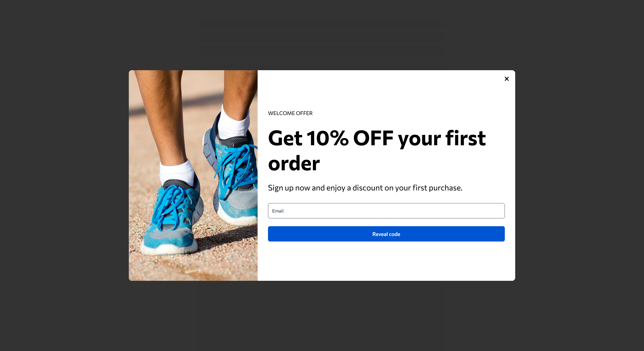644x351 pixels.
Task: Click the Email input field
Action: tap(386, 211)
